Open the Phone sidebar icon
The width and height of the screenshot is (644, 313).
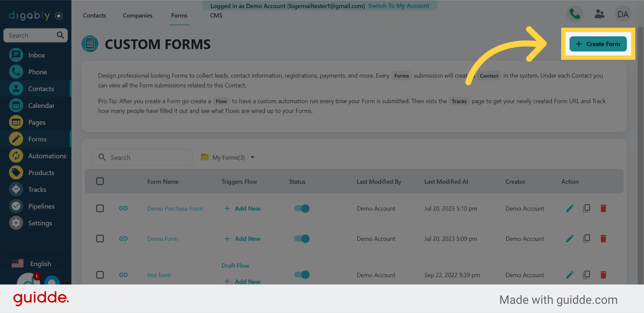pyautogui.click(x=16, y=72)
